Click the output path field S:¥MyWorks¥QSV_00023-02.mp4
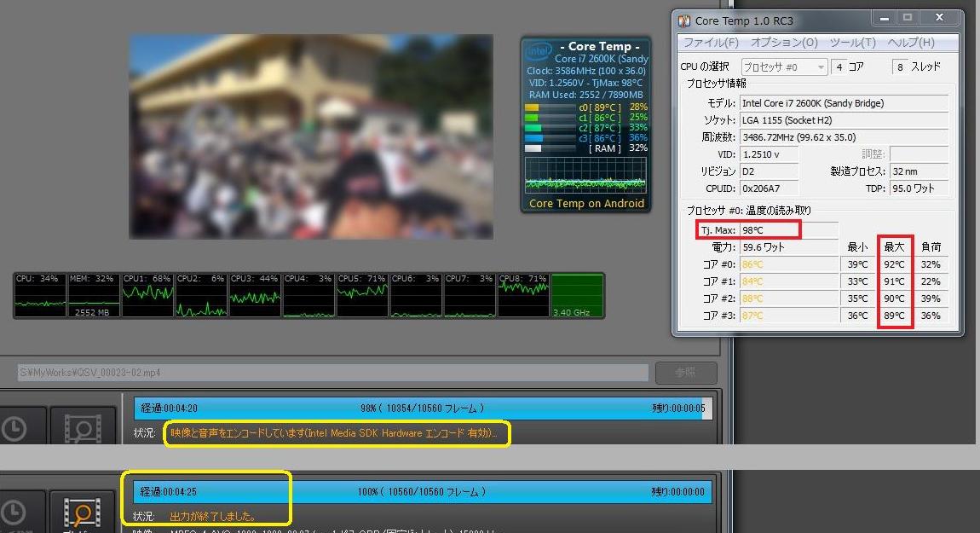Screen dimensions: 980x533 332,372
